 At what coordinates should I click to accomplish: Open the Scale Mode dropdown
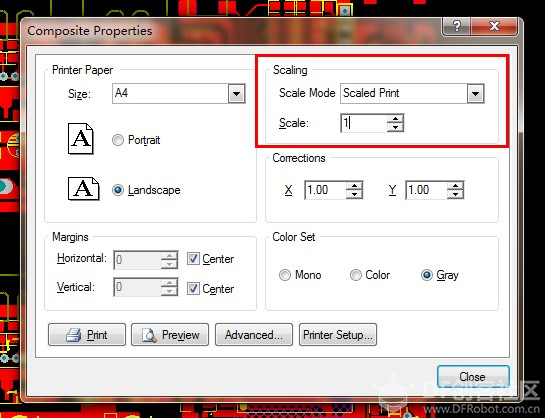point(475,93)
